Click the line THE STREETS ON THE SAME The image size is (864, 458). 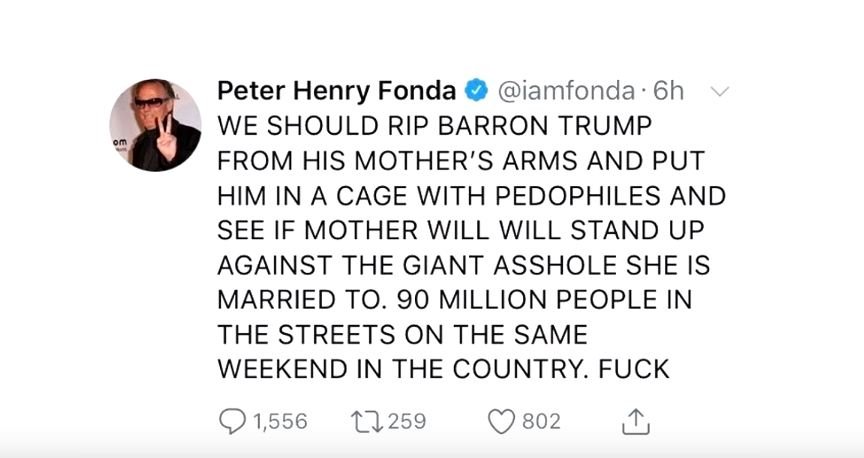click(403, 334)
